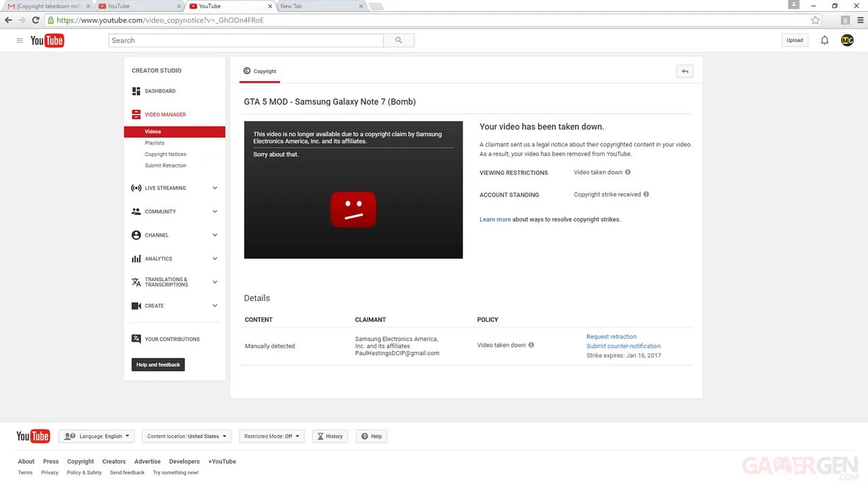Click the YouTube logo in header
The height and width of the screenshot is (490, 868).
pyautogui.click(x=47, y=41)
